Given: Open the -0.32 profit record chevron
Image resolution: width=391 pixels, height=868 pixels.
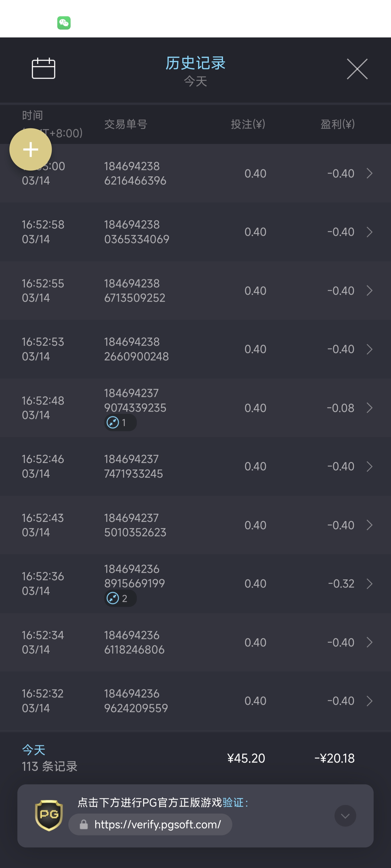Looking at the screenshot, I should pyautogui.click(x=369, y=584).
